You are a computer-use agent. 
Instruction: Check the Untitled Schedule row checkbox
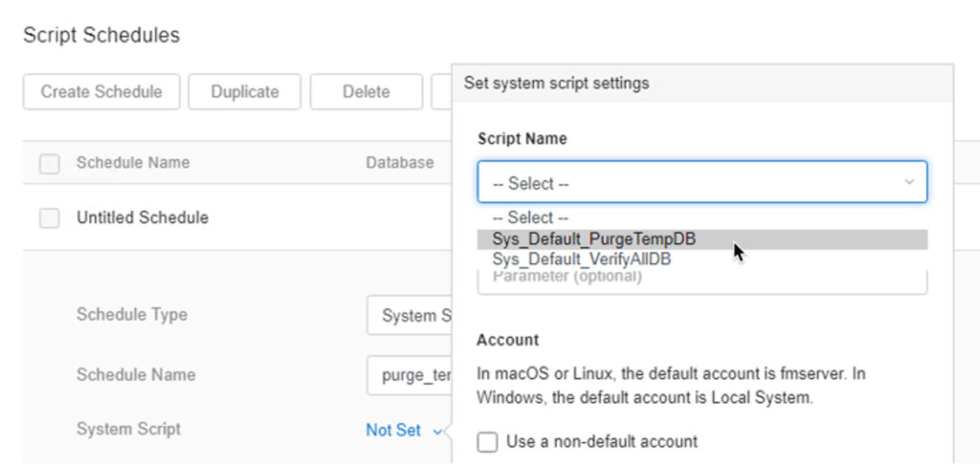tap(50, 218)
